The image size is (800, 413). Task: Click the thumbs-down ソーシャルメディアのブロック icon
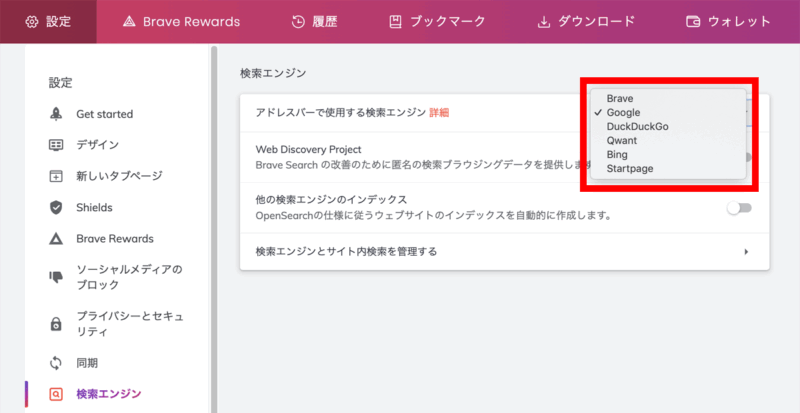[x=57, y=277]
